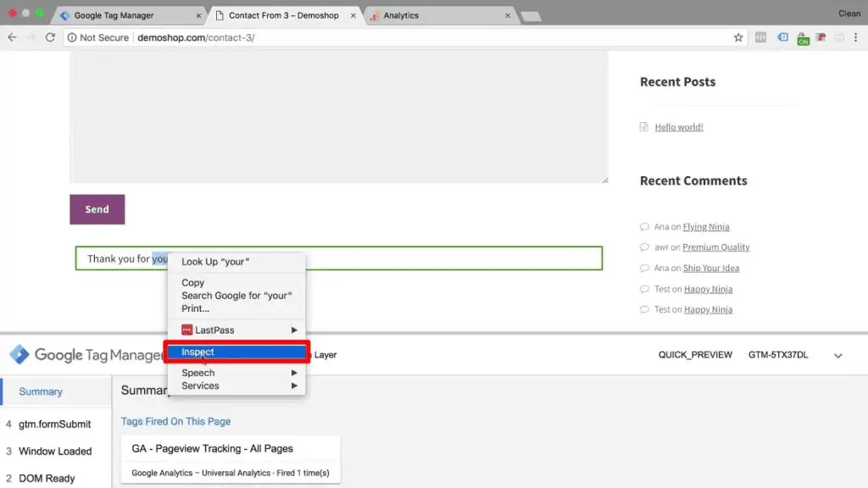The height and width of the screenshot is (488, 868).
Task: Select the Clean status toggle top right
Action: (849, 13)
